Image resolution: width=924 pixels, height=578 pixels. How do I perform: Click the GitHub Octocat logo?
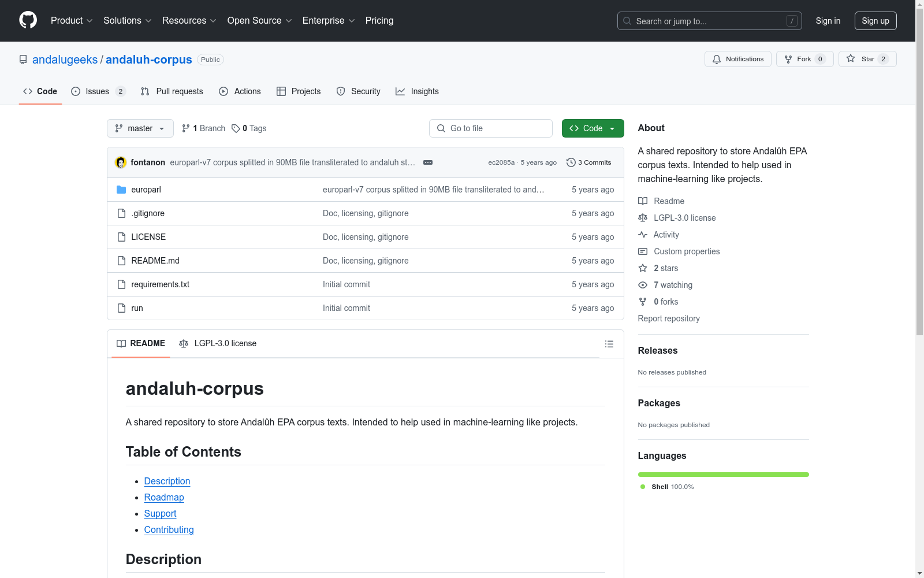tap(28, 20)
